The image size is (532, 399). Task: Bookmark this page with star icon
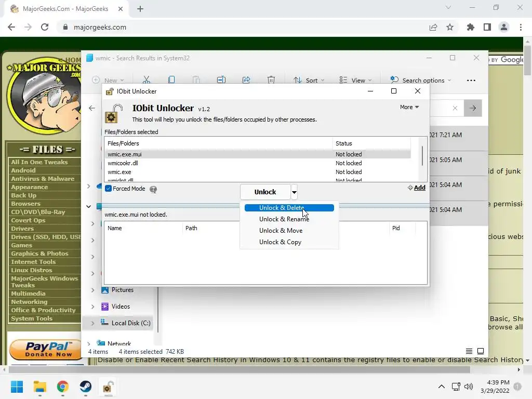pyautogui.click(x=450, y=27)
